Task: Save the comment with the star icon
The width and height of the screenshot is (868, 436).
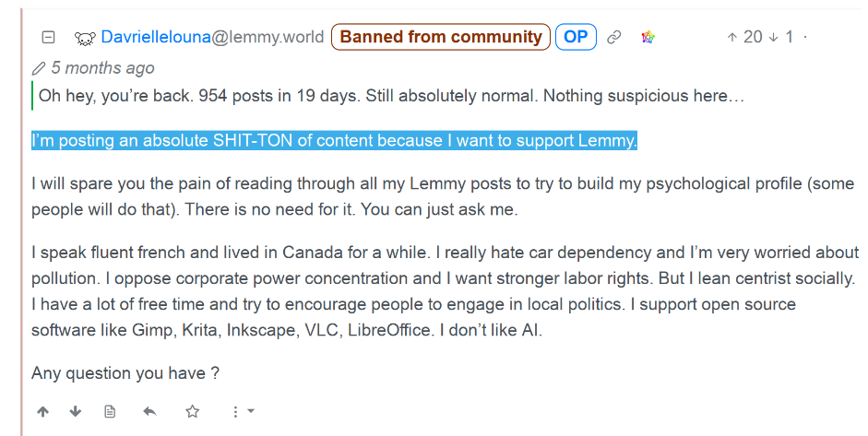Action: tap(192, 411)
